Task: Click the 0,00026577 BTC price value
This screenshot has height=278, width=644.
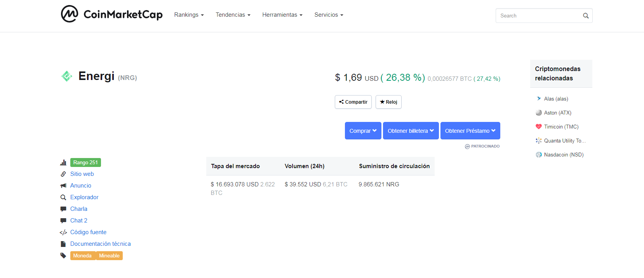Action: coord(449,79)
